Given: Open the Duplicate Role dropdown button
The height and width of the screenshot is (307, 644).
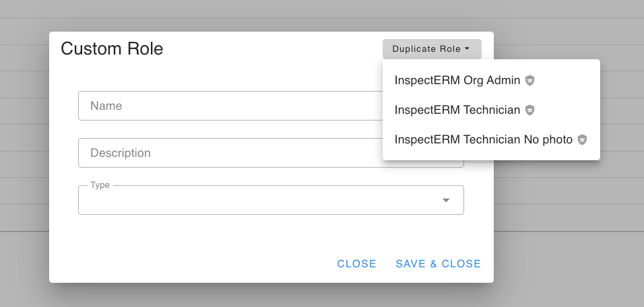Looking at the screenshot, I should [x=432, y=49].
